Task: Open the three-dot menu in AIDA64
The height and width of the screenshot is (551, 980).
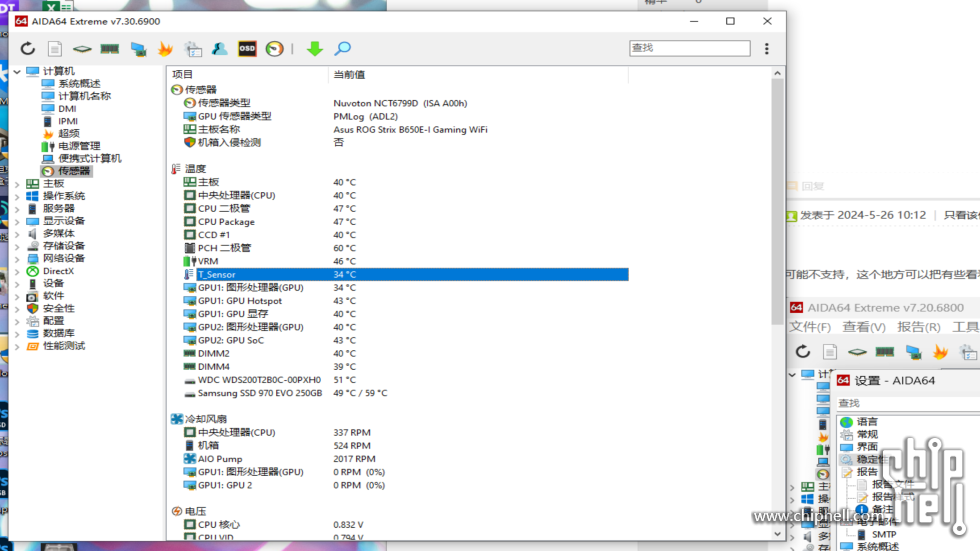Action: pyautogui.click(x=767, y=48)
